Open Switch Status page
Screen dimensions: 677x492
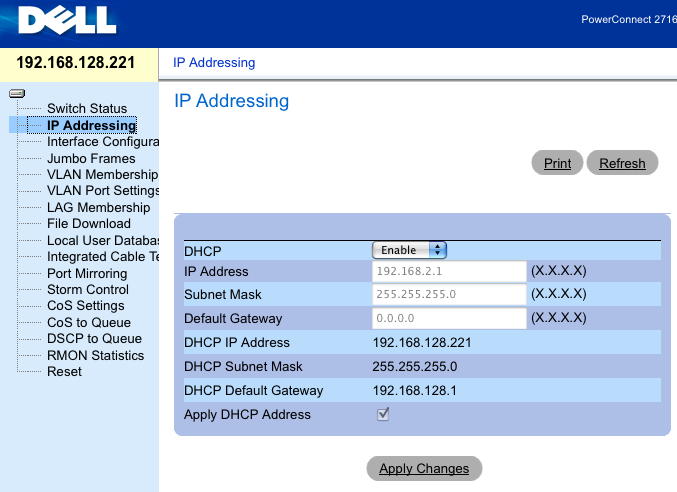click(87, 108)
